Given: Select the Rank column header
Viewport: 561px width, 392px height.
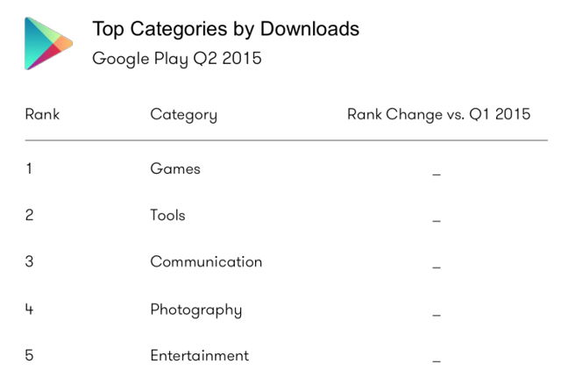Looking at the screenshot, I should click(42, 114).
